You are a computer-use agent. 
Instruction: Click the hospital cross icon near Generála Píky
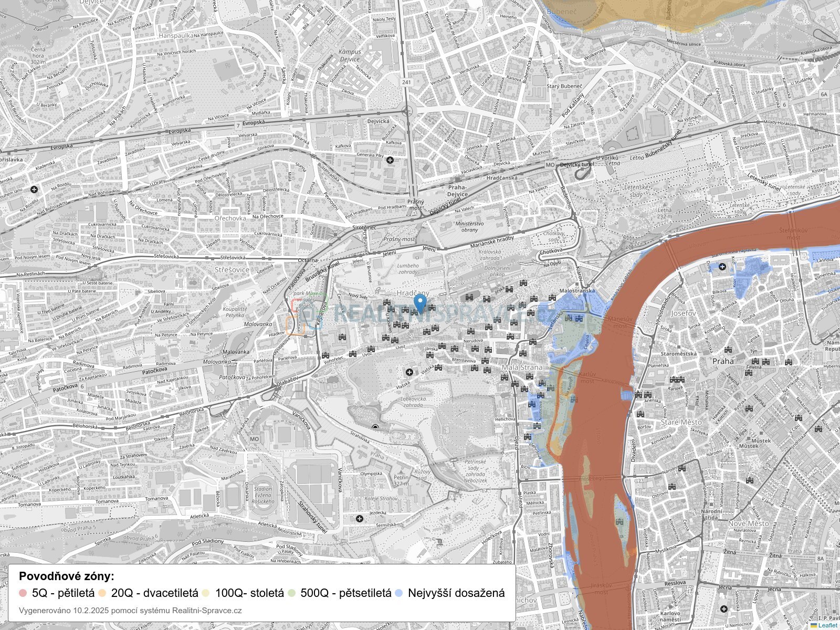[x=390, y=160]
